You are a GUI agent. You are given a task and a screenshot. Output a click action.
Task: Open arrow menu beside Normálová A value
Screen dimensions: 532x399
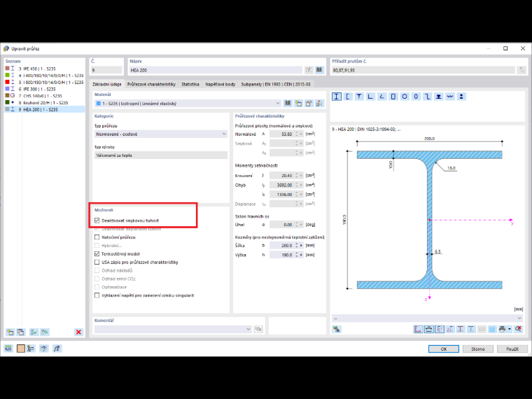tap(301, 134)
